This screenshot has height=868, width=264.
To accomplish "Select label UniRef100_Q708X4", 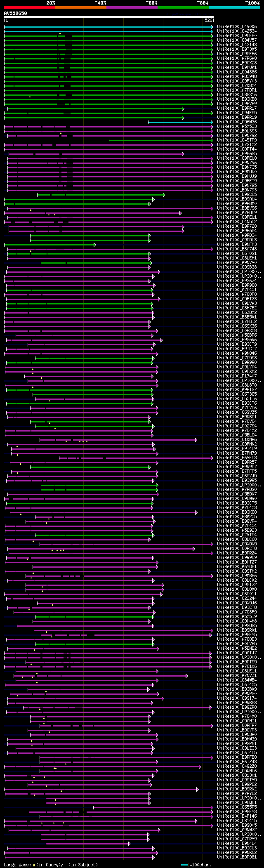I will 237,86.
